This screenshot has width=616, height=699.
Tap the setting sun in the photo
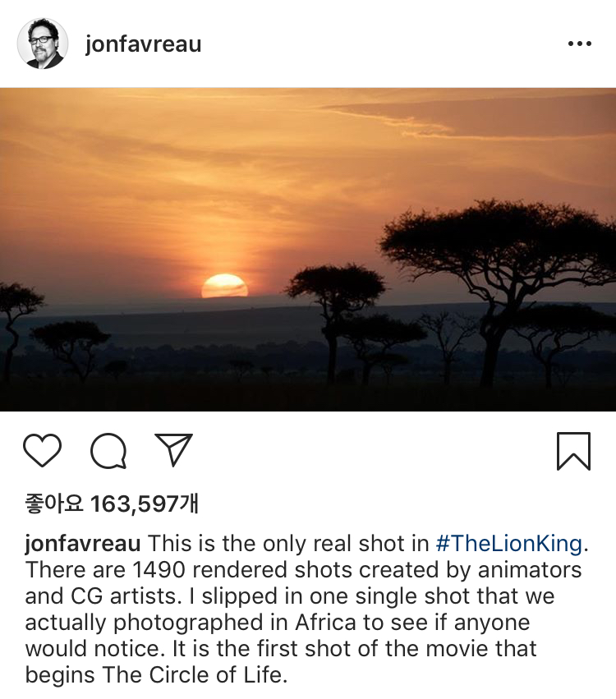coord(225,286)
